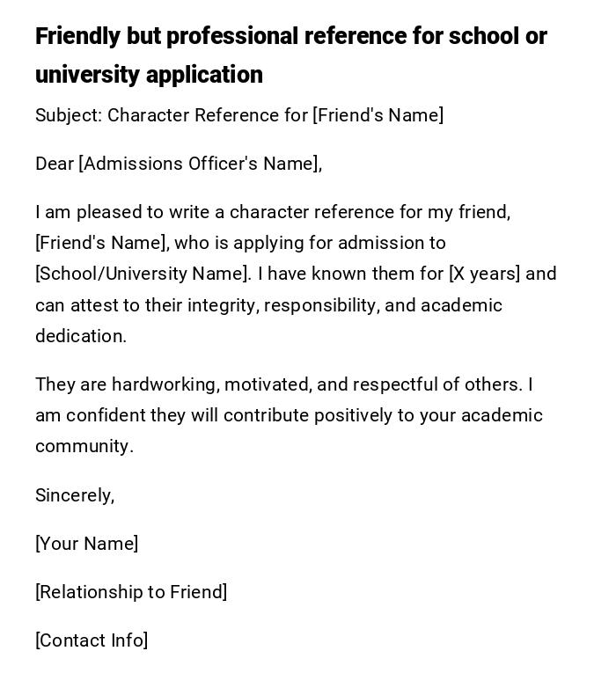Click the "[X years]" placeholder
The width and height of the screenshot is (616, 695).
point(484,274)
